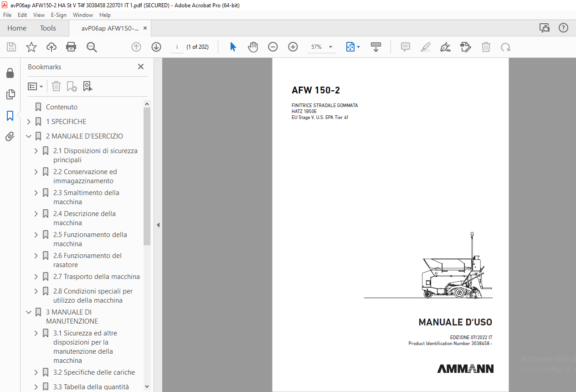The width and height of the screenshot is (576, 392).
Task: Go to the previous page arrow
Action: (136, 47)
